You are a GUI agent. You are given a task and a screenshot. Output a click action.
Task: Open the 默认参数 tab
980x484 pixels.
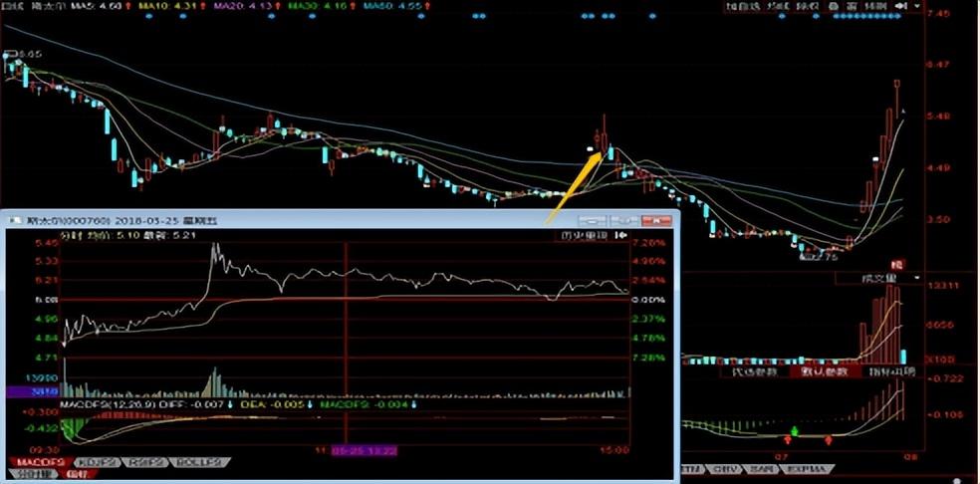(x=825, y=372)
